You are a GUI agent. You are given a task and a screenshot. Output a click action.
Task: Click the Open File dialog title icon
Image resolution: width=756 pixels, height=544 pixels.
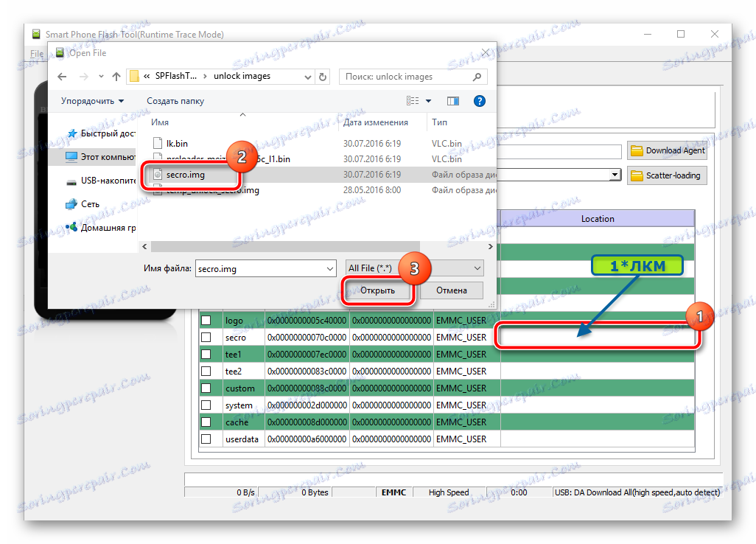click(60, 52)
